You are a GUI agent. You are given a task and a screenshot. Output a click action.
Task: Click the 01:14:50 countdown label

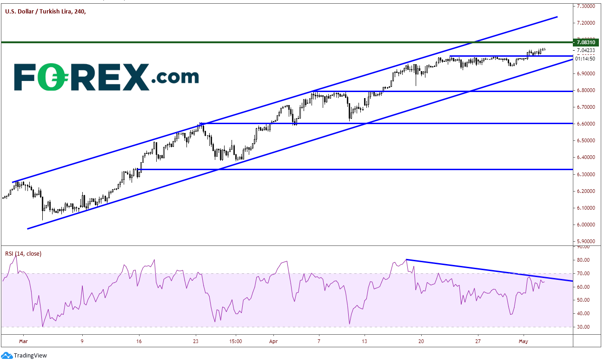pos(585,59)
